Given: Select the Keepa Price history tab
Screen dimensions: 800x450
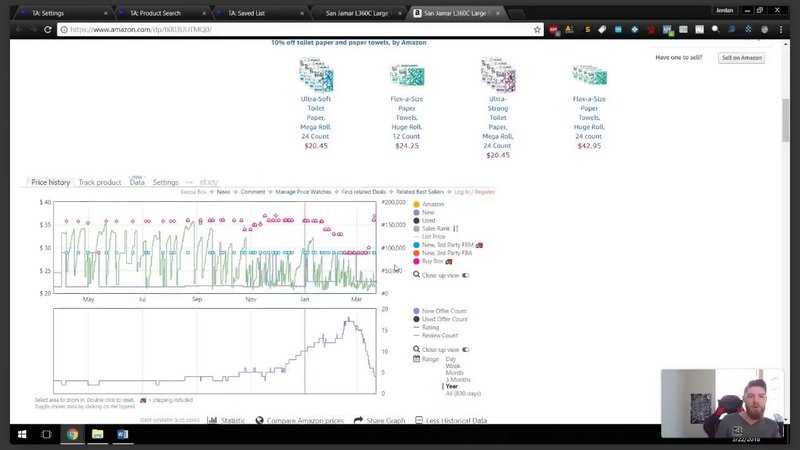Looking at the screenshot, I should coord(51,182).
